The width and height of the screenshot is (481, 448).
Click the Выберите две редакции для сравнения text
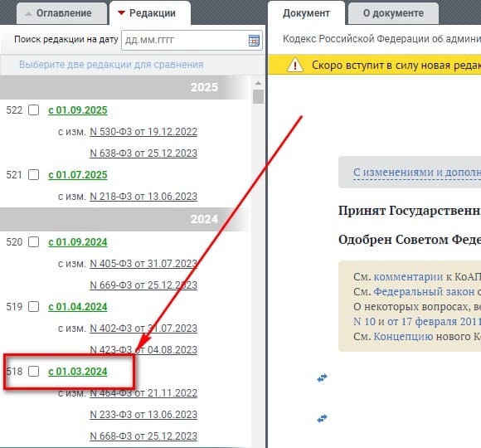(x=111, y=65)
